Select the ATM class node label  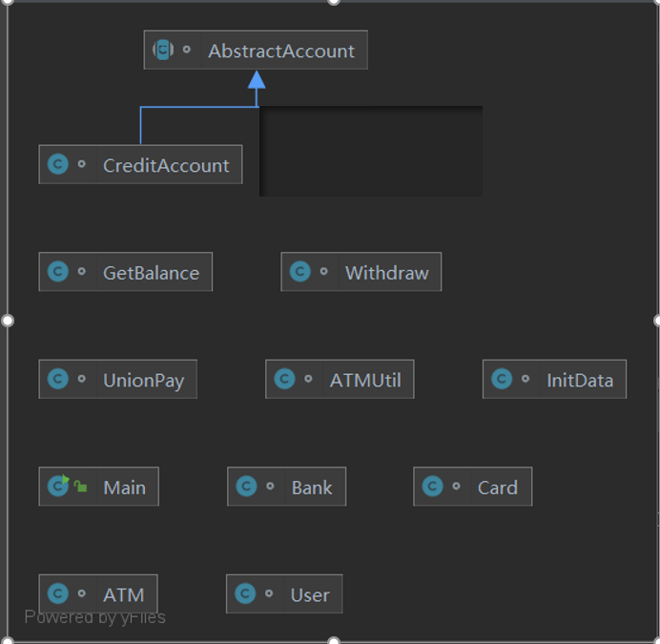(123, 594)
